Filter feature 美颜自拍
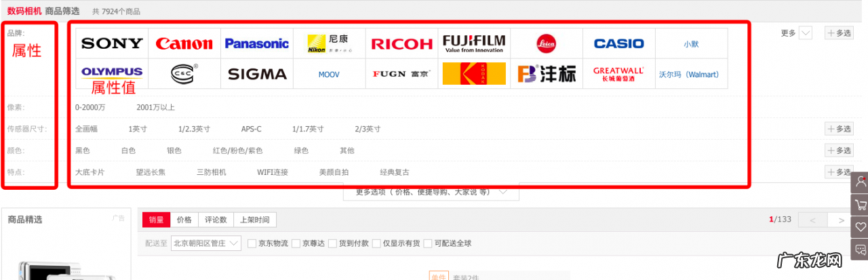The height and width of the screenshot is (280, 868). click(x=334, y=172)
